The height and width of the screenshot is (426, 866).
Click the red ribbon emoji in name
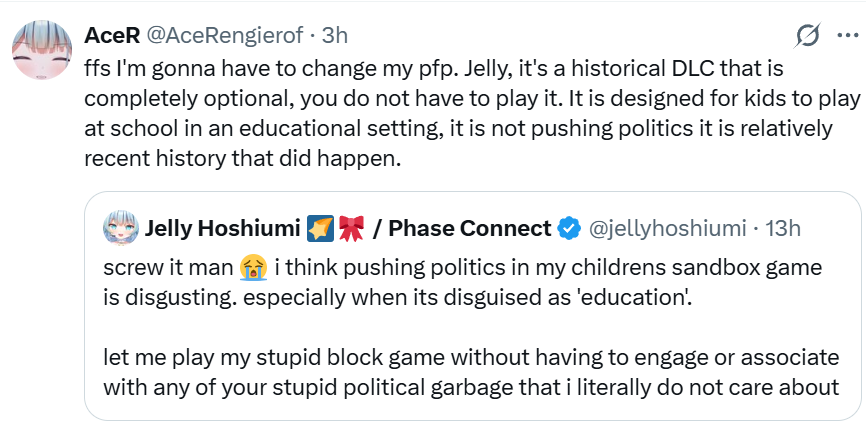pos(351,229)
